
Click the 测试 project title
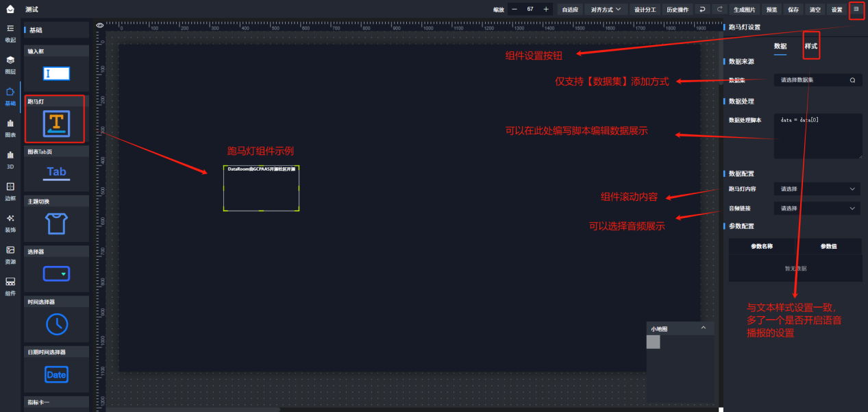(x=32, y=10)
